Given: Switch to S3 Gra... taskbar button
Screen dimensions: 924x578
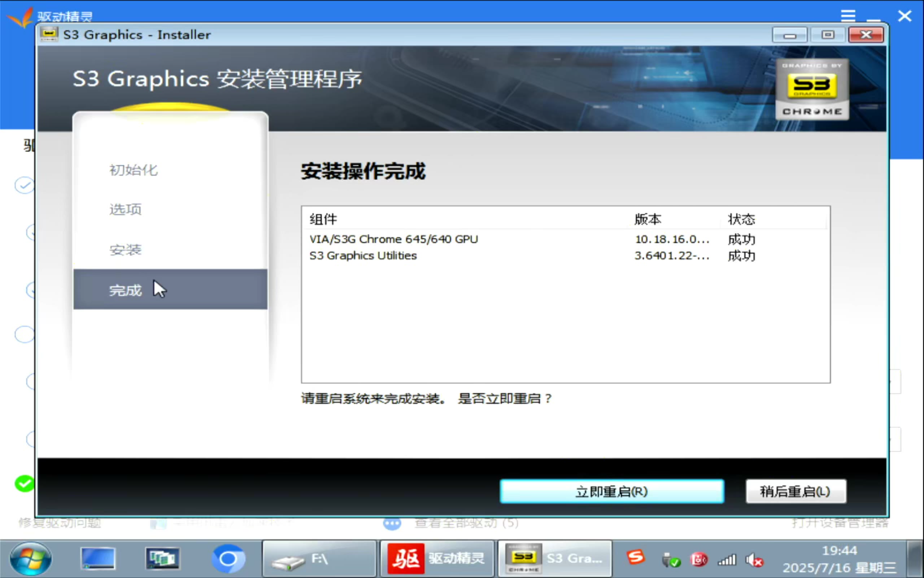Looking at the screenshot, I should [x=555, y=559].
